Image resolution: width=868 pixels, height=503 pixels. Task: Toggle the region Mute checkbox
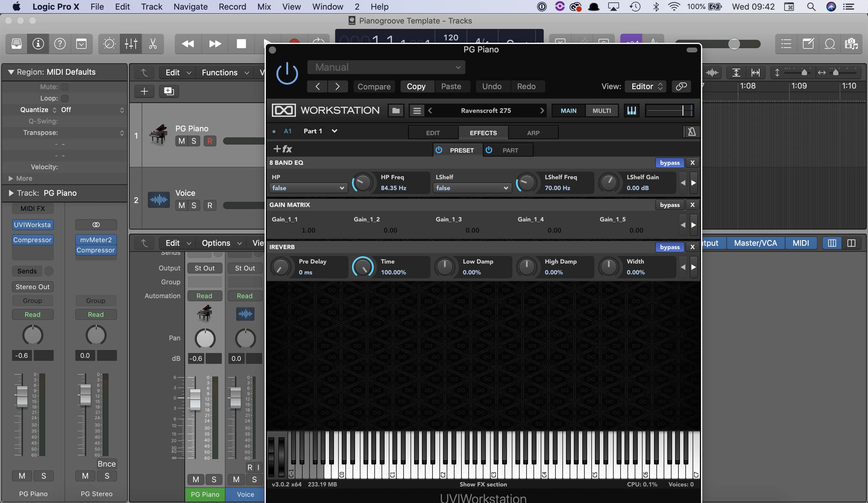[65, 87]
